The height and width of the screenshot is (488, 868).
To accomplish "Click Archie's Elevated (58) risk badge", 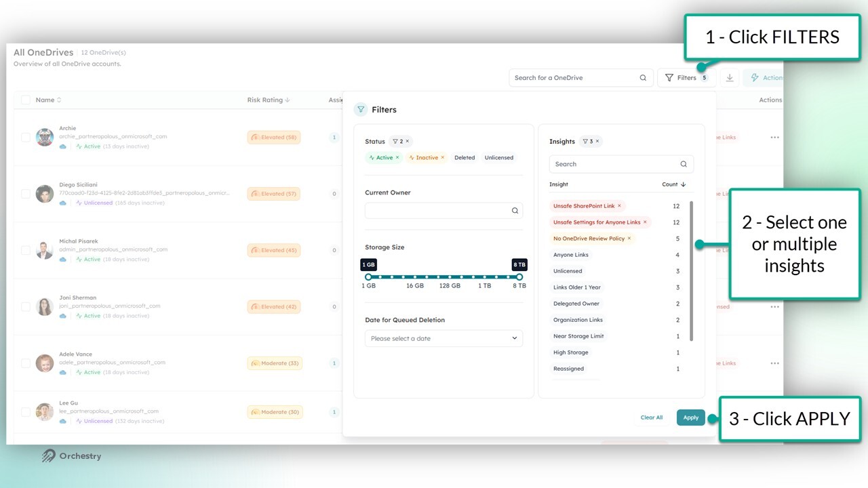I will 274,137.
